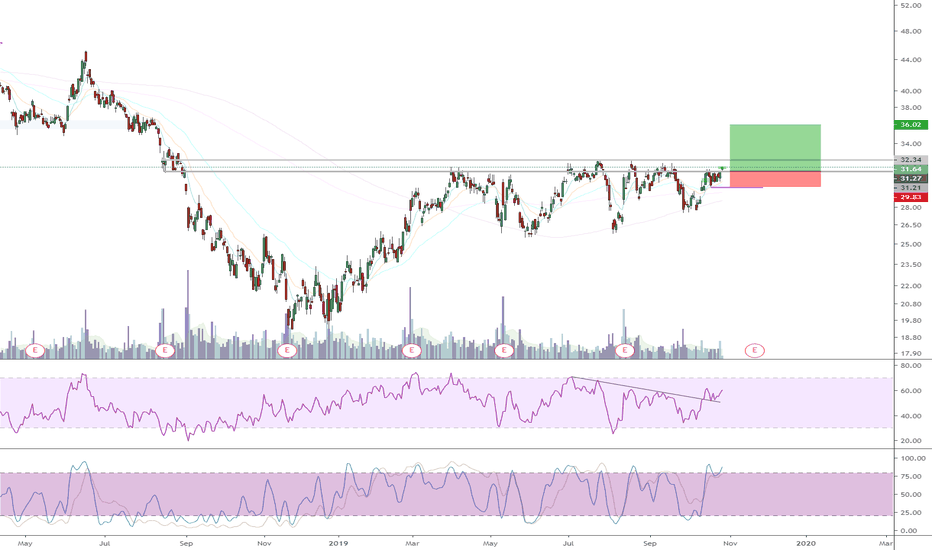Click the 19.80 price scale label
The width and height of the screenshot is (932, 550).
pos(911,321)
